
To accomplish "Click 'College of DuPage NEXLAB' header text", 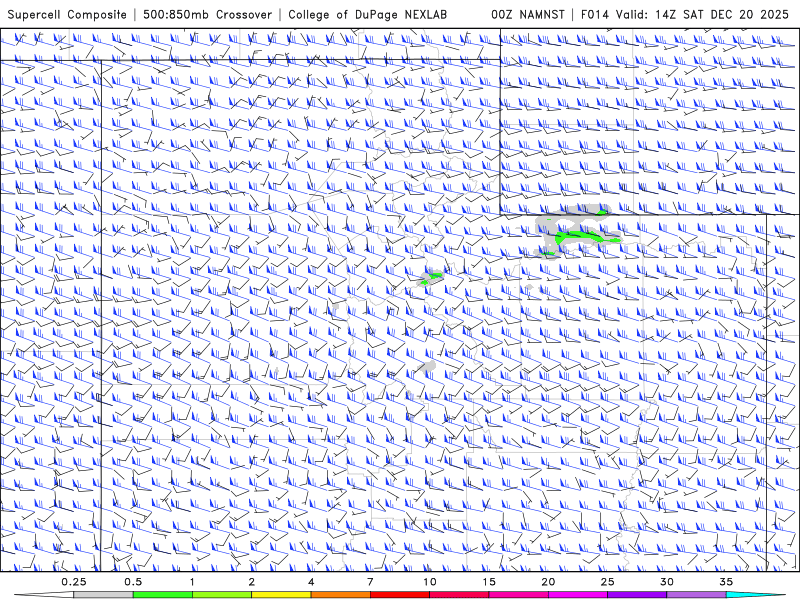I will coord(367,15).
